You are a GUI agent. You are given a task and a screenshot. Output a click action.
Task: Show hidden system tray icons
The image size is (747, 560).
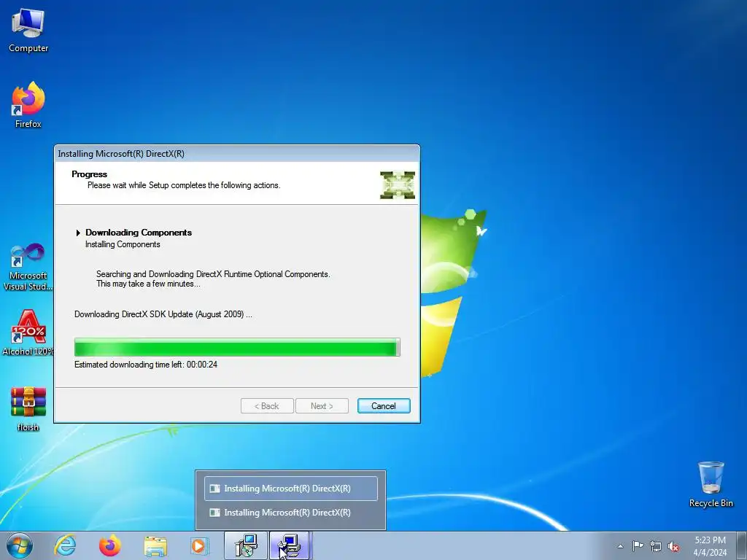tap(620, 546)
